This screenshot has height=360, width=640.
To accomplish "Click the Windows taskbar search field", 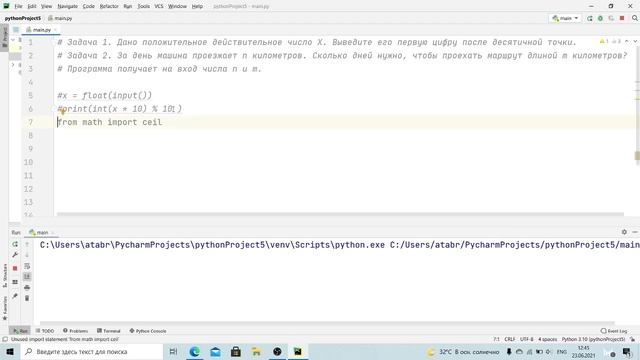I will (x=91, y=351).
